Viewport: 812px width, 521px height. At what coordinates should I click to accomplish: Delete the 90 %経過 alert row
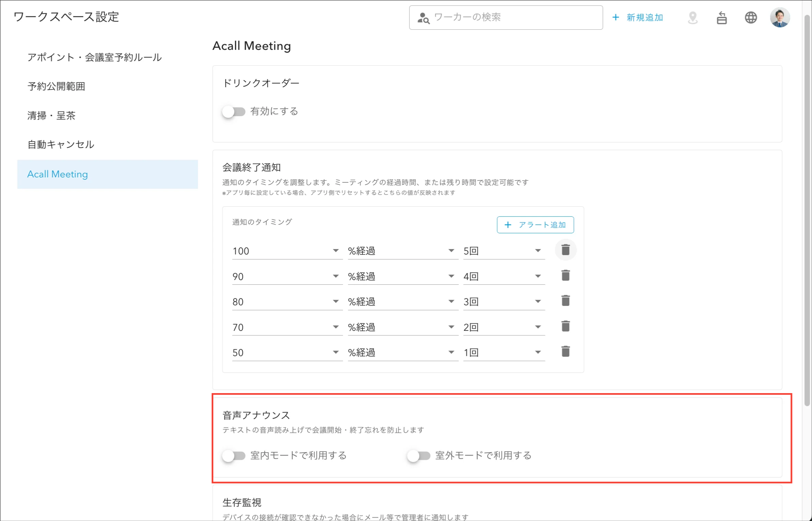[565, 275]
